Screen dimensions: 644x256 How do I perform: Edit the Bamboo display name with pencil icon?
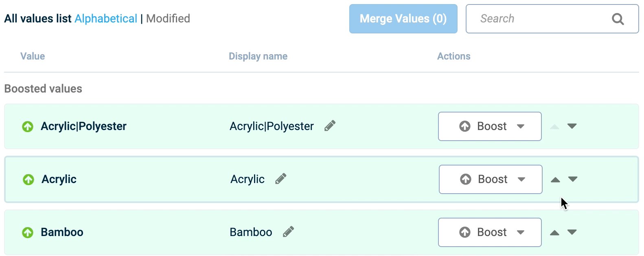click(x=288, y=232)
